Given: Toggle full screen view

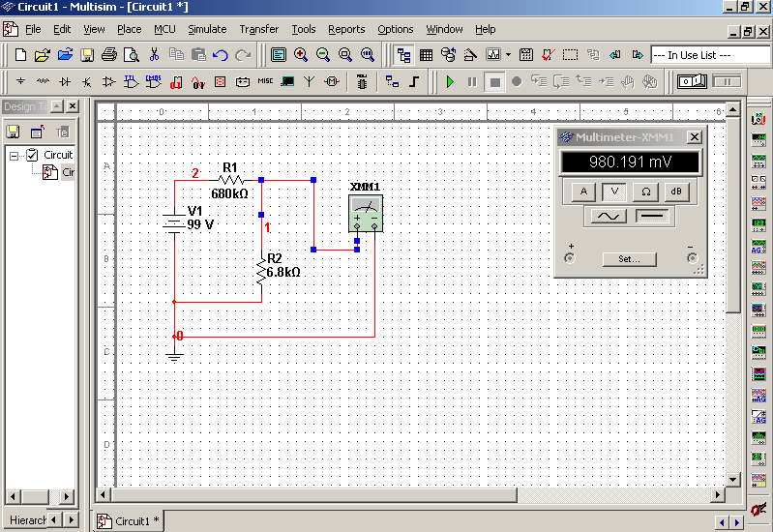Looking at the screenshot, I should click(x=279, y=55).
